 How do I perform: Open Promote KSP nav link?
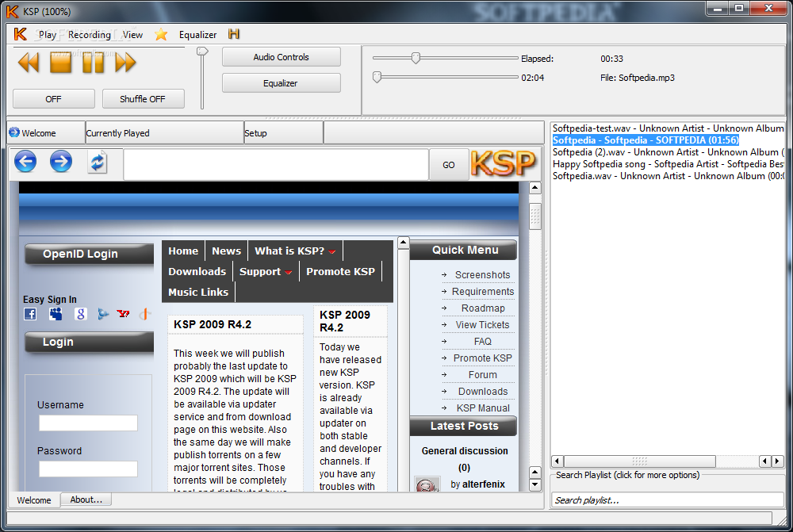(340, 272)
